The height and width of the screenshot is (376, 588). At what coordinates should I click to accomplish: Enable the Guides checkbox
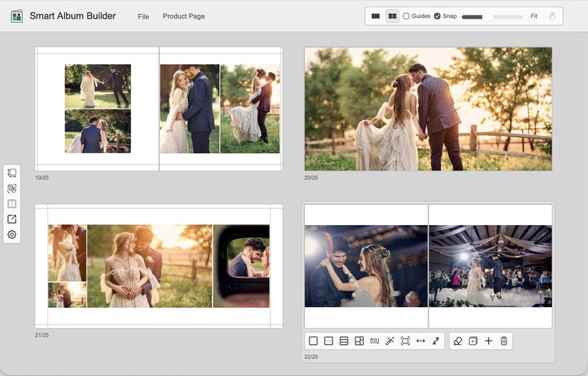click(406, 16)
